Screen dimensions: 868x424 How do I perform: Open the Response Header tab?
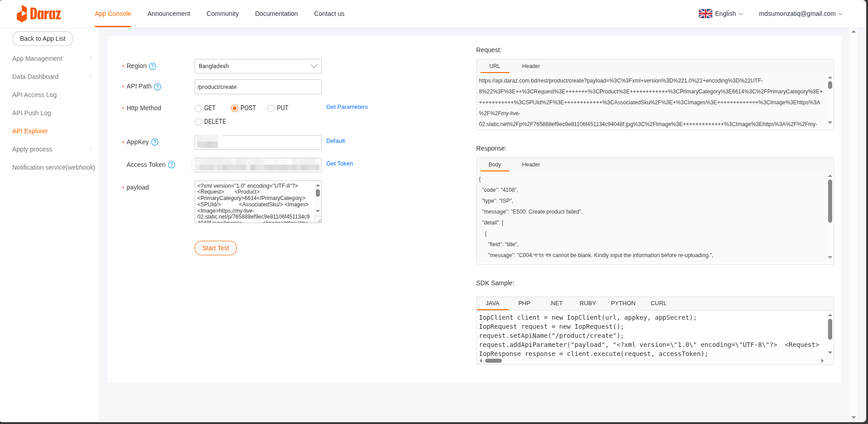(x=531, y=165)
